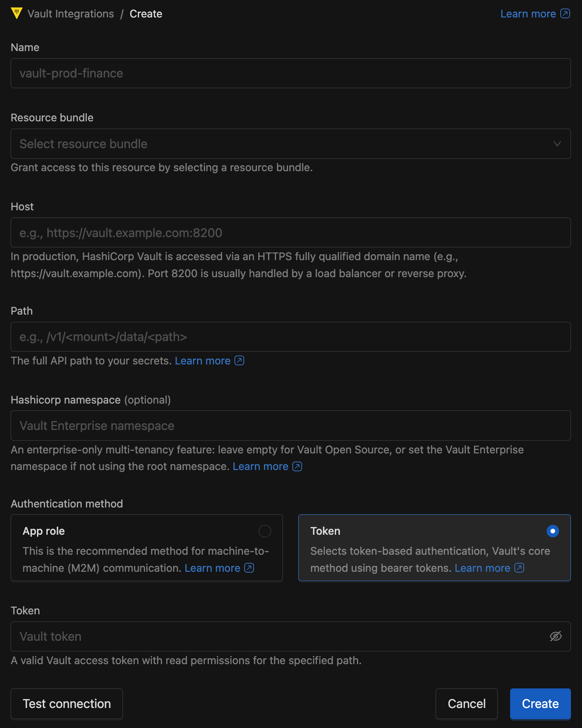Click external-link icon after namespace Learn more
The image size is (582, 728).
point(297,466)
